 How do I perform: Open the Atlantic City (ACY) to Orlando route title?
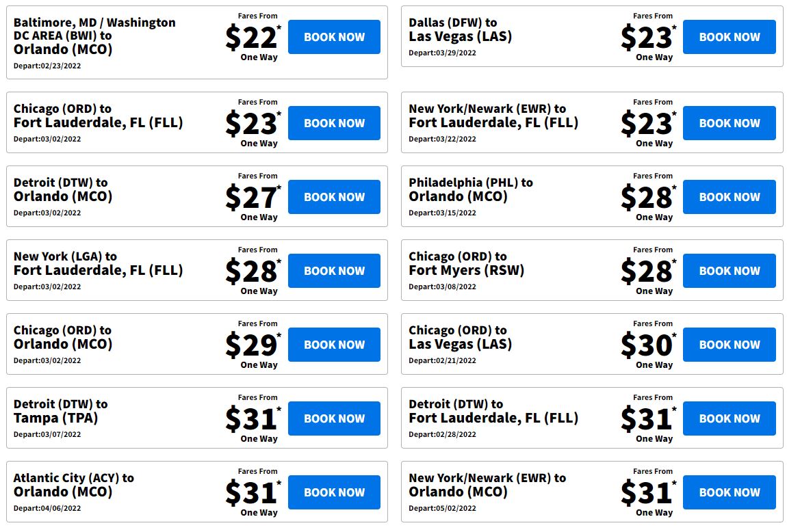[73, 485]
